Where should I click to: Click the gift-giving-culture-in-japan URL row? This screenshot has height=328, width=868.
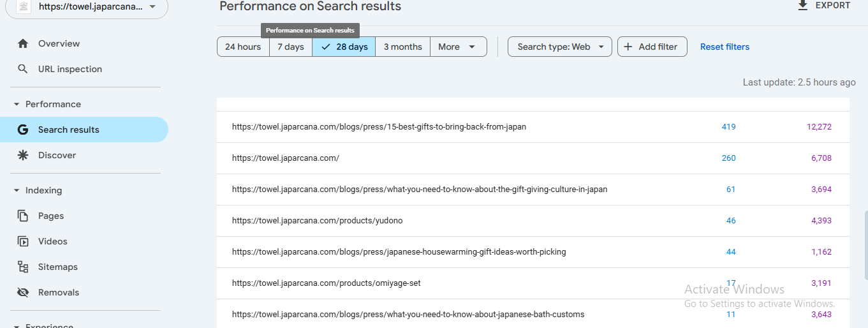(533, 190)
